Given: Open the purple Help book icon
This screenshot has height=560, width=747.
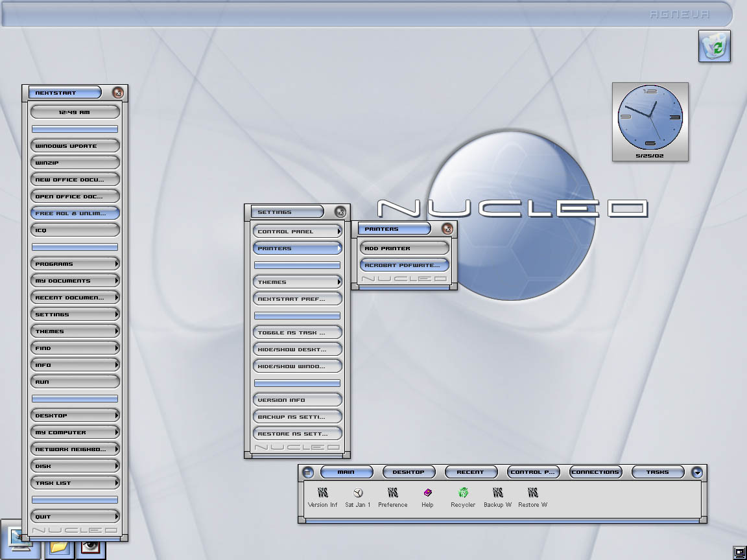Looking at the screenshot, I should pyautogui.click(x=427, y=494).
